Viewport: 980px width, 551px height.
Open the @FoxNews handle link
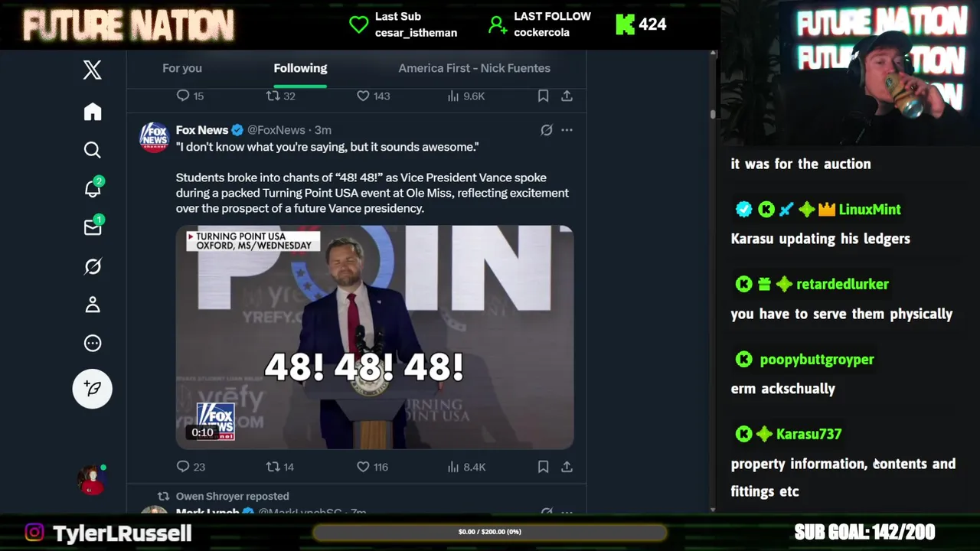pos(276,130)
